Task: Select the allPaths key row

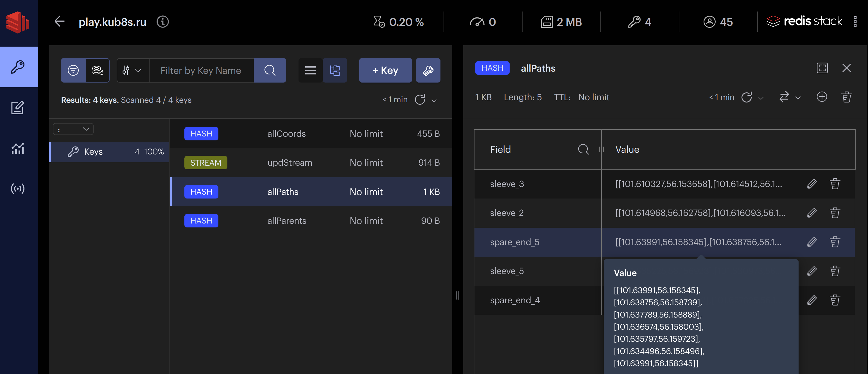Action: coord(311,191)
